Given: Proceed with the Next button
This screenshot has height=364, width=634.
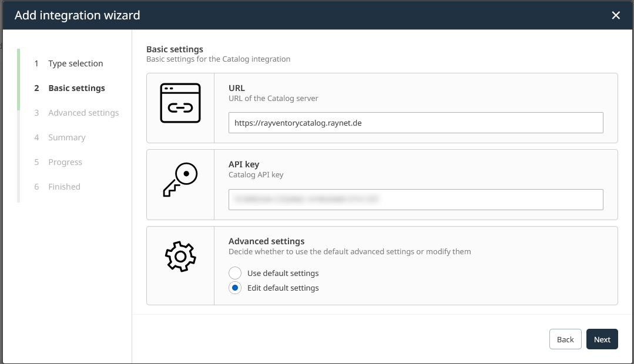Looking at the screenshot, I should pyautogui.click(x=602, y=339).
